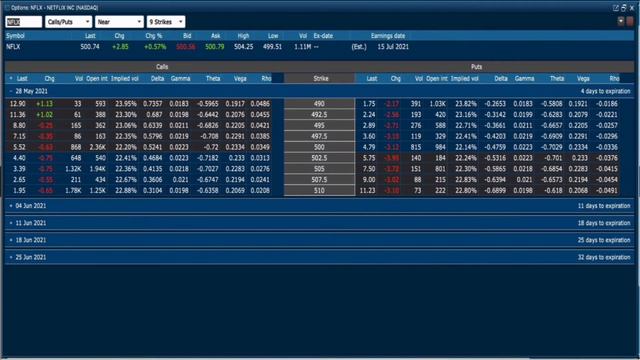The image size is (640, 360).
Task: Sort puts by Theta column header
Action: pyautogui.click(x=557, y=78)
